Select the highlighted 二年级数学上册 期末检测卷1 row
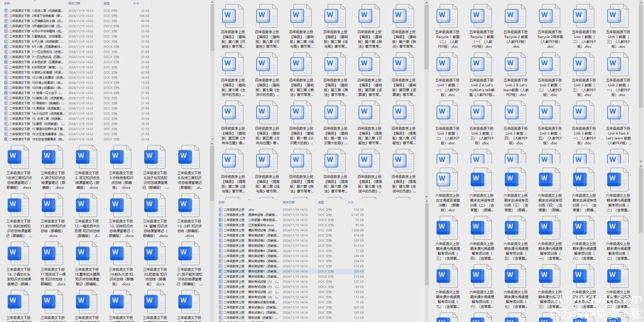This screenshot has height=322, width=644. tap(261, 271)
